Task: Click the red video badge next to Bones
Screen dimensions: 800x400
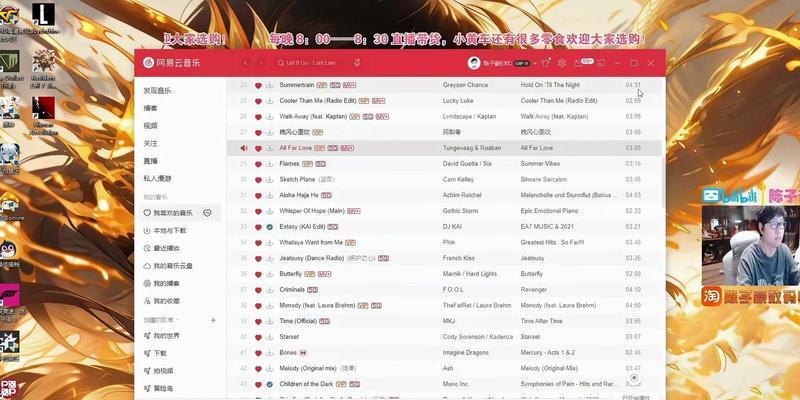Action: click(x=303, y=353)
